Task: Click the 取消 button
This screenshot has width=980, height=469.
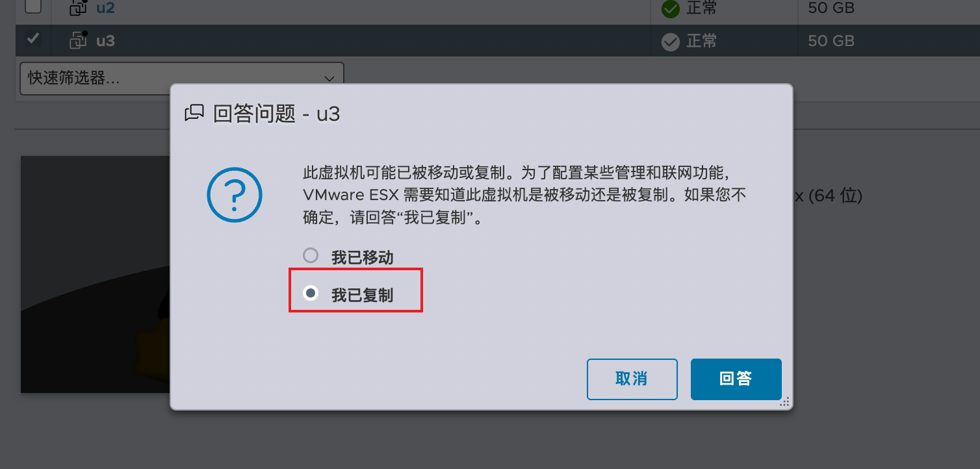Action: (x=632, y=379)
